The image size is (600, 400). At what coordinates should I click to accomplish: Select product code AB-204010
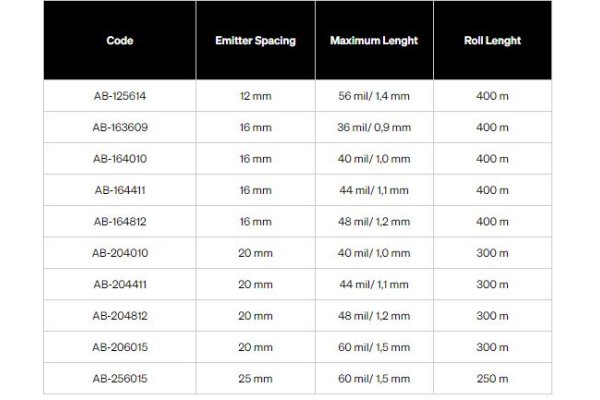tap(119, 253)
